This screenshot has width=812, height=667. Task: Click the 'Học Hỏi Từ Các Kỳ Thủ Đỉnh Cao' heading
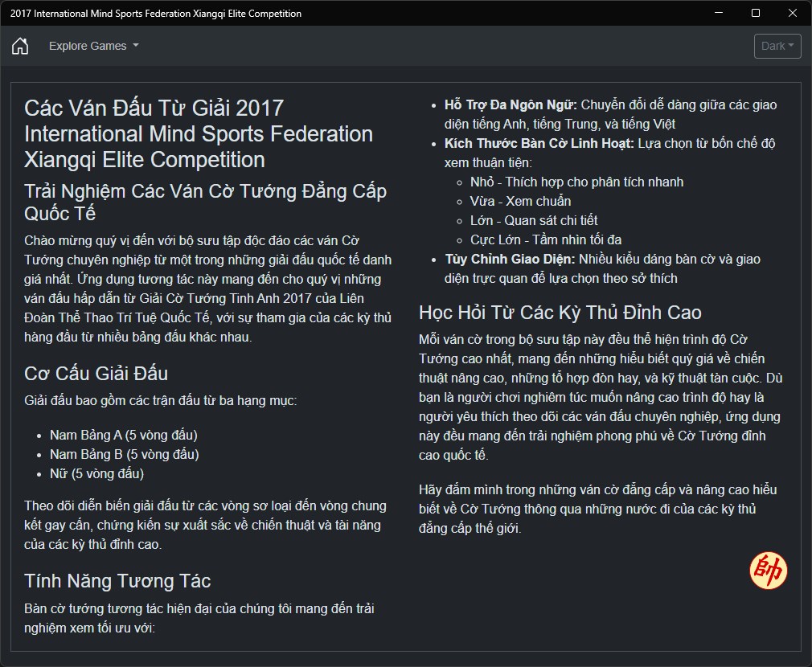click(x=560, y=313)
